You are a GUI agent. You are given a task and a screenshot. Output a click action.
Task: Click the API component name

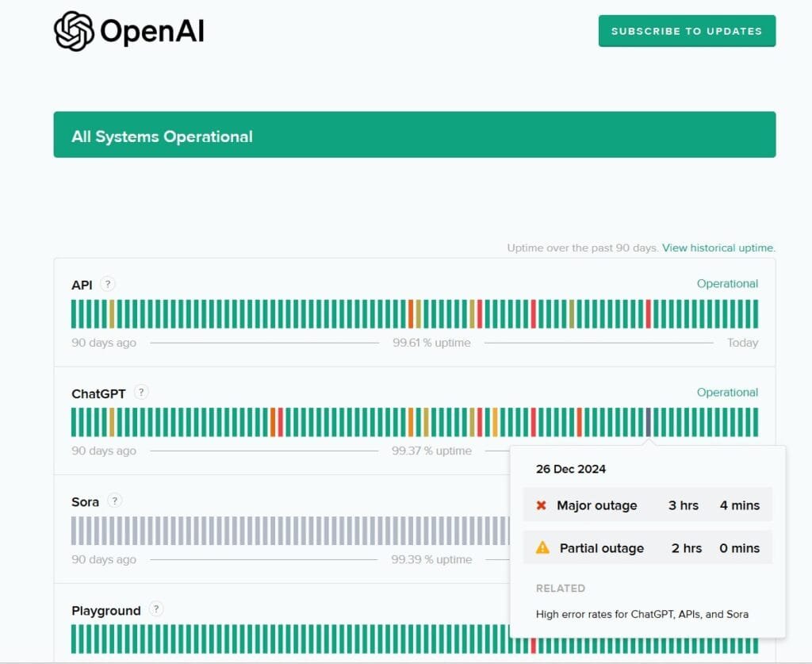coord(82,285)
